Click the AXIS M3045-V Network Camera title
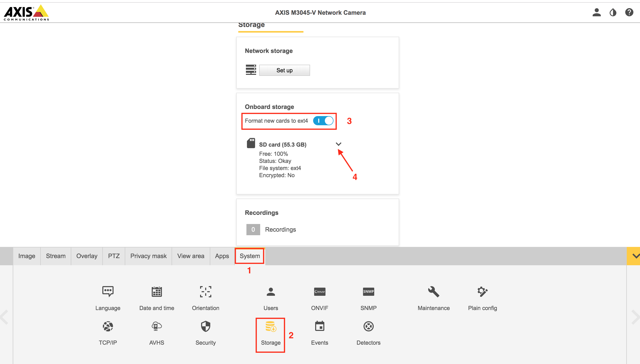640x364 pixels. pyautogui.click(x=320, y=12)
